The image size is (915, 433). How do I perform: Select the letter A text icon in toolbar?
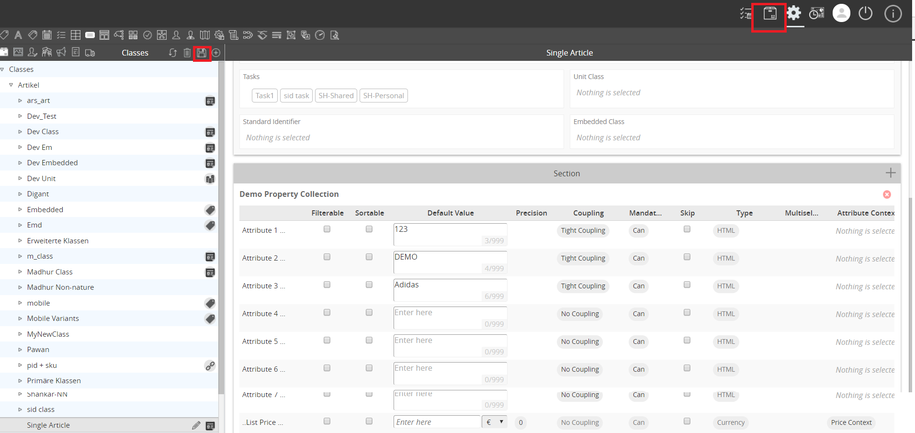point(19,35)
